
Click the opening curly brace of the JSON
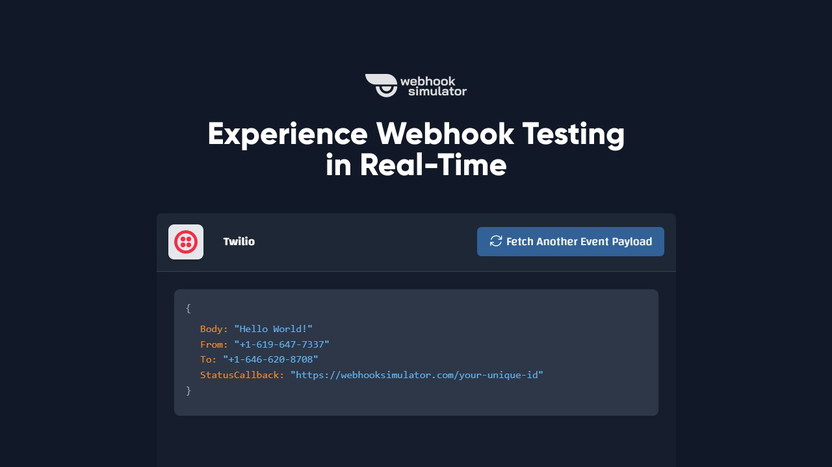coord(188,308)
